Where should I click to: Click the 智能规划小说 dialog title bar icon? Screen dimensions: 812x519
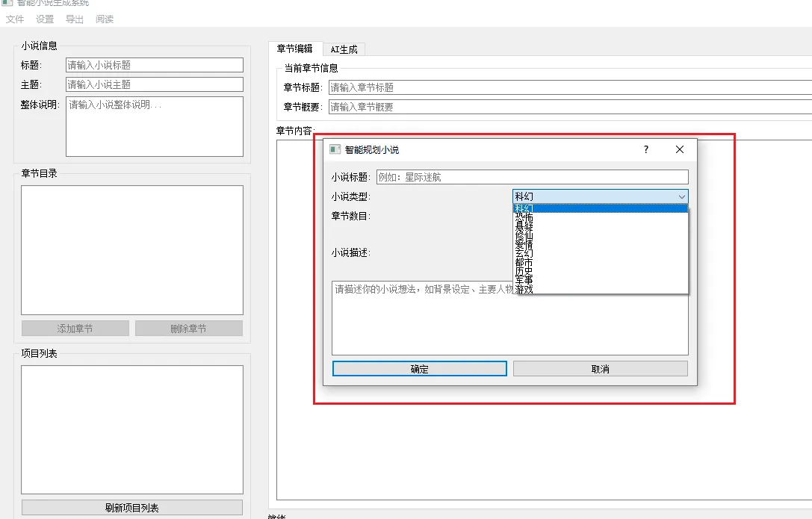click(334, 149)
